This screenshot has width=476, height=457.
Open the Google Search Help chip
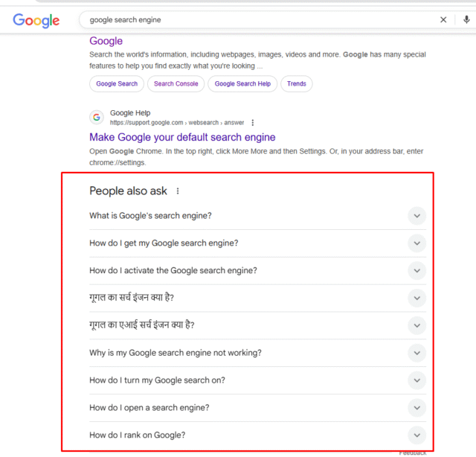(x=242, y=83)
